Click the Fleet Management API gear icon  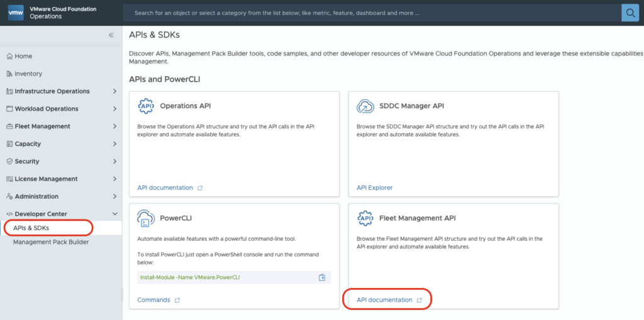365,218
